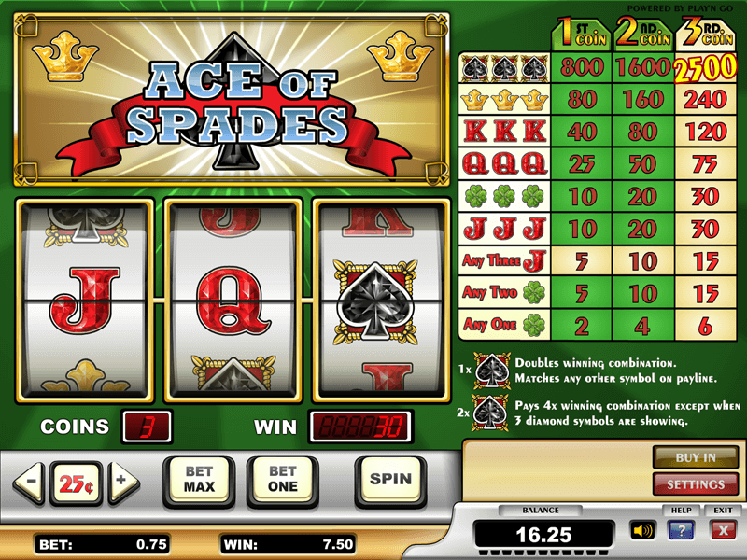This screenshot has height=560, width=747.
Task: Open help with the question mark icon
Action: (x=682, y=529)
